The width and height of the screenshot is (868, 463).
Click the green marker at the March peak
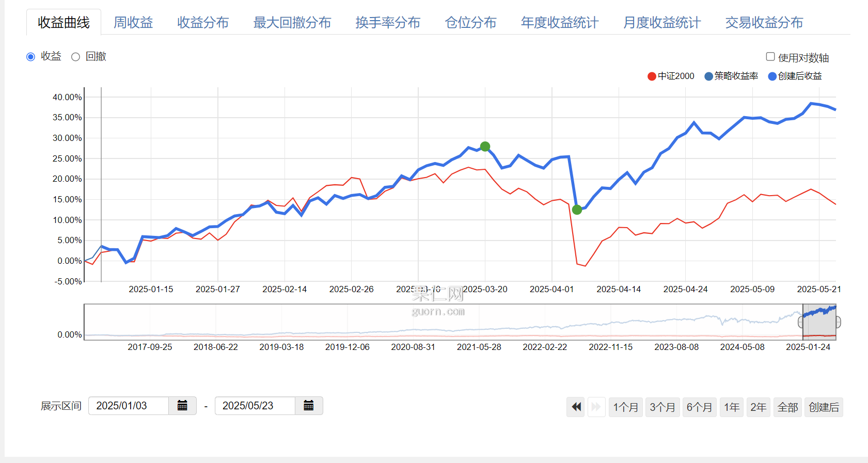click(485, 147)
